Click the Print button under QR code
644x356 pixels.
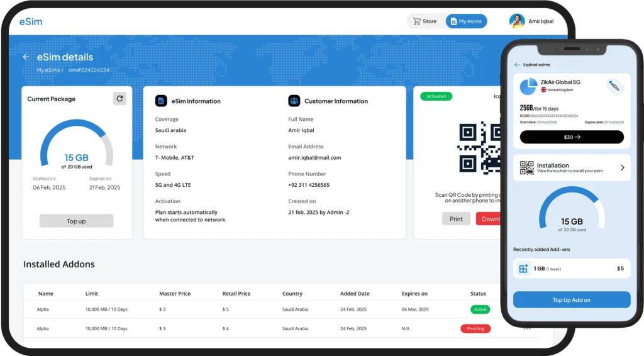pos(456,219)
